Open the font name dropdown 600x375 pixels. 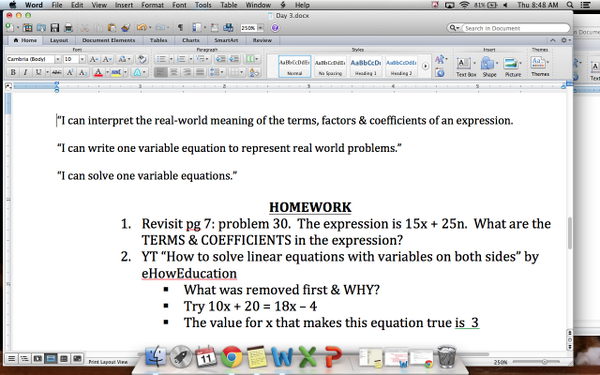[57, 59]
